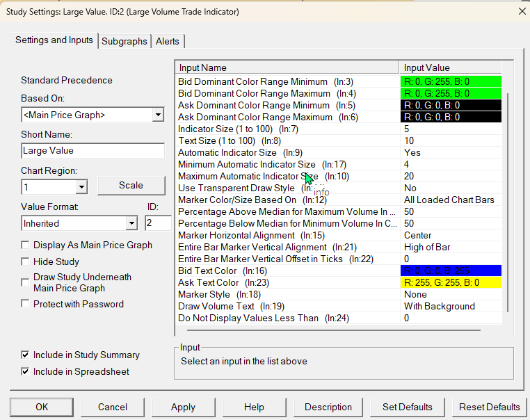
Task: Click the study ID input field
Action: click(x=158, y=223)
